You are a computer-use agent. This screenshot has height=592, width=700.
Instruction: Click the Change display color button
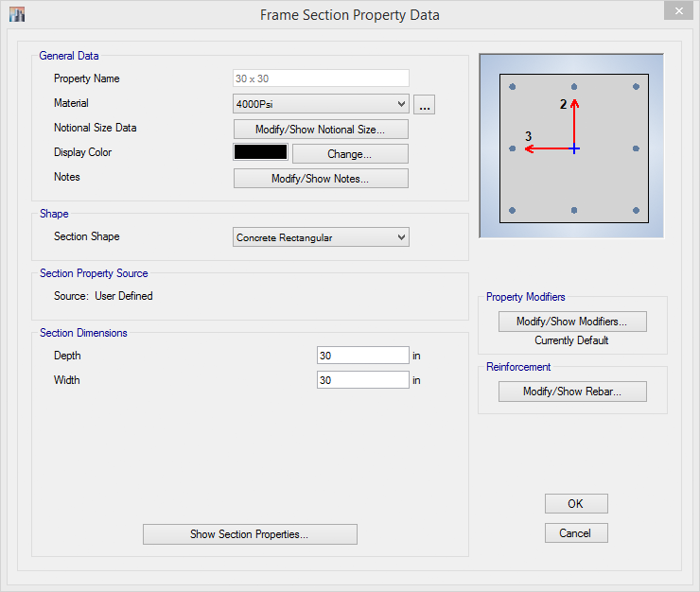point(350,154)
